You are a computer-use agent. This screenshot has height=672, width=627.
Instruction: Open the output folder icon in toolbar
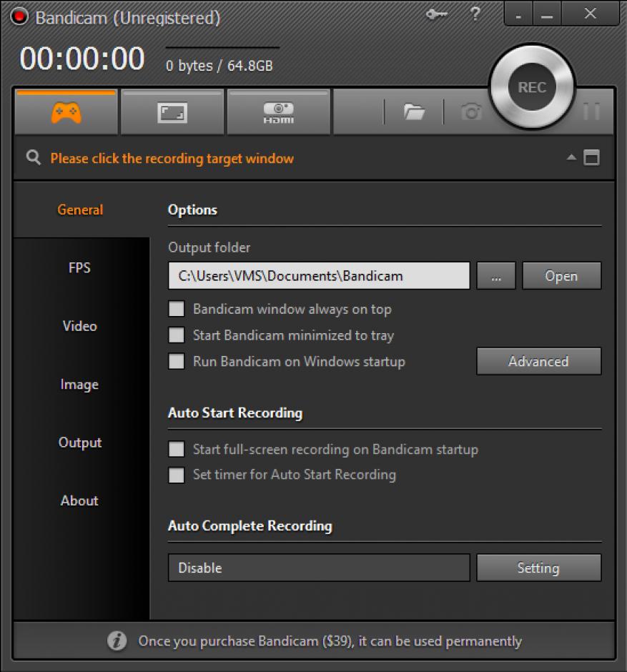pos(414,112)
